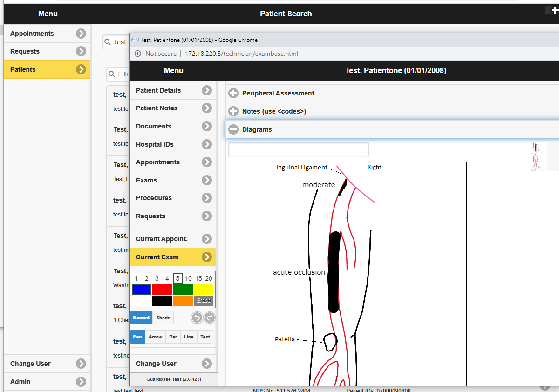This screenshot has width=559, height=392.
Task: Click the arrow icon beside Hospital IDs
Action: click(207, 144)
